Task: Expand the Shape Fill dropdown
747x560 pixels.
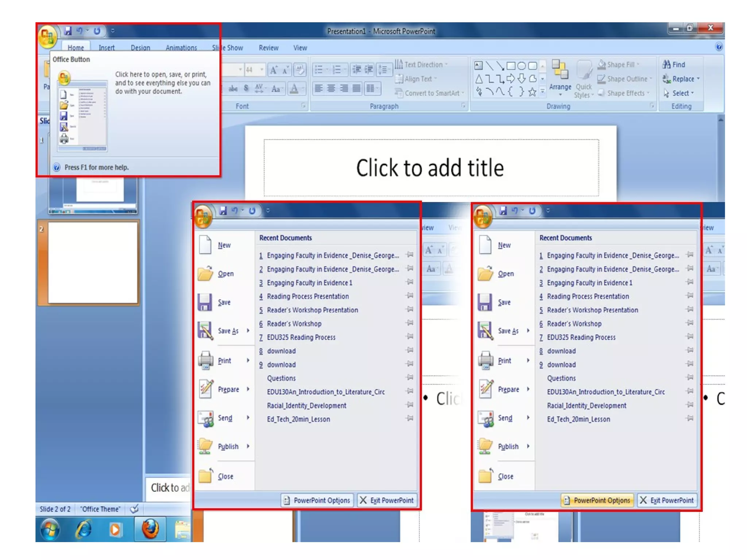Action: [638, 65]
